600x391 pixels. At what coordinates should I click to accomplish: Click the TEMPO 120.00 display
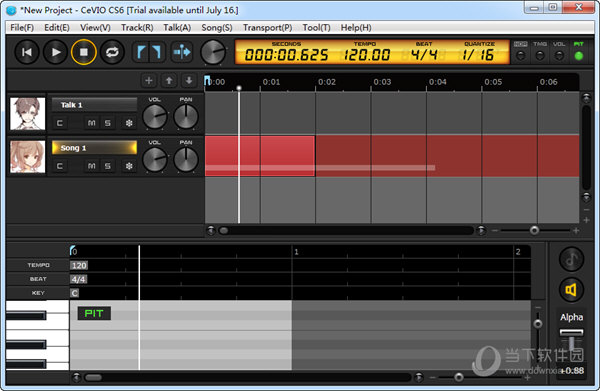click(x=366, y=52)
